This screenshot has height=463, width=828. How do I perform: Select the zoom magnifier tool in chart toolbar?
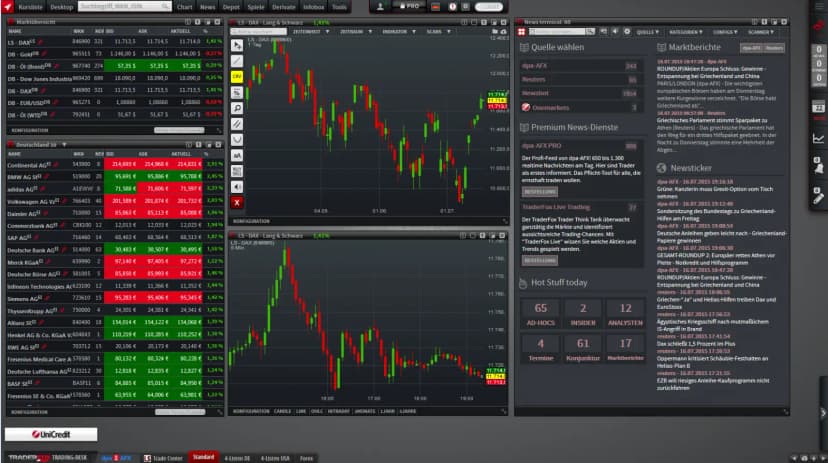(x=237, y=108)
